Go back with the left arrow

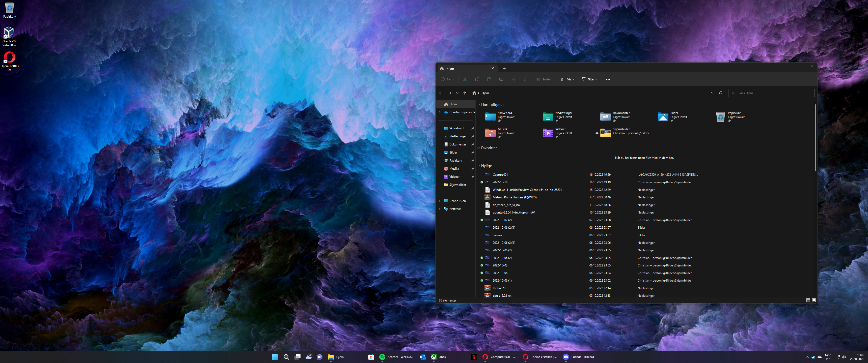coord(441,93)
